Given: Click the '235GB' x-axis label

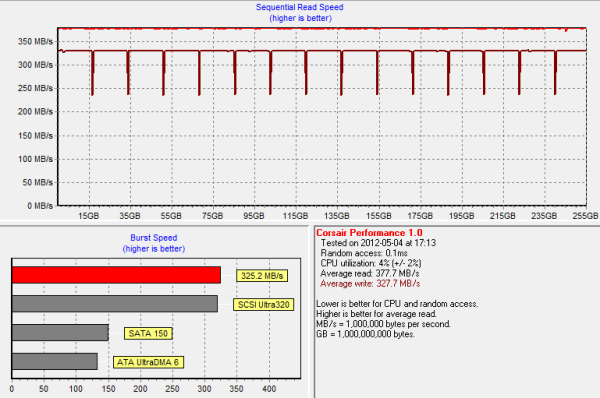Looking at the screenshot, I should (544, 216).
